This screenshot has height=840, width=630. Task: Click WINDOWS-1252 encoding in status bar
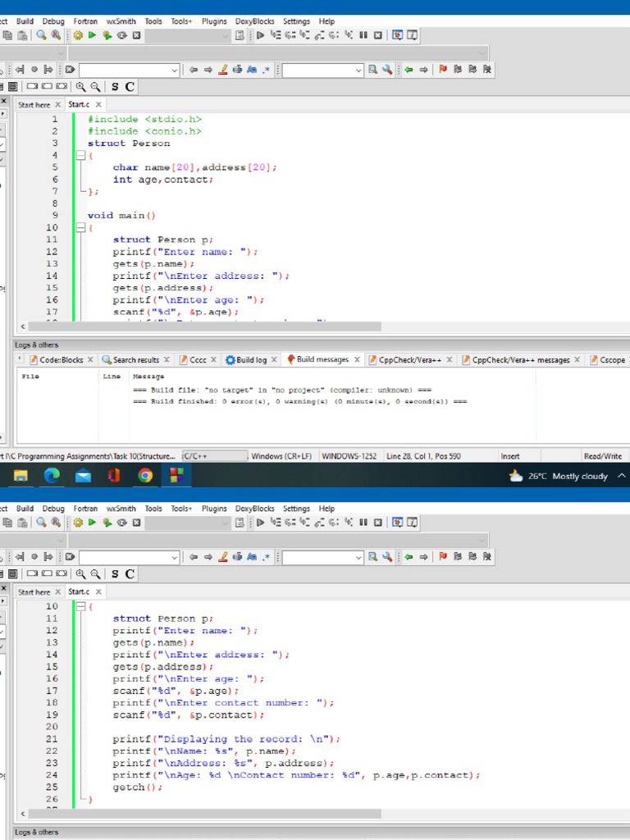349,456
